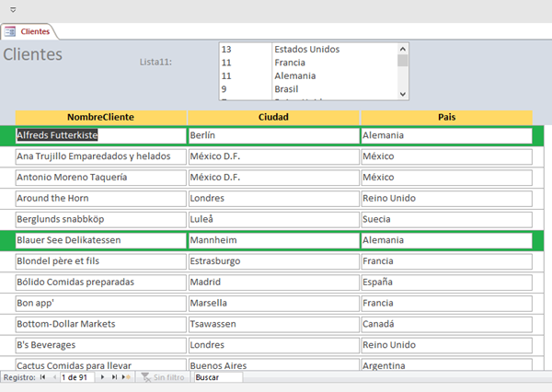Select the Clientes form tab
The width and height of the screenshot is (552, 392).
tap(29, 31)
